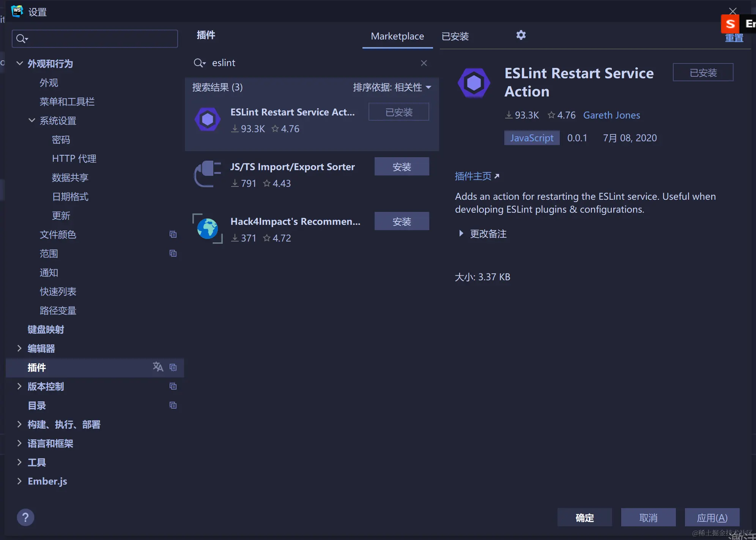
Task: Click the ESLint Restart Service list icon
Action: (x=207, y=120)
